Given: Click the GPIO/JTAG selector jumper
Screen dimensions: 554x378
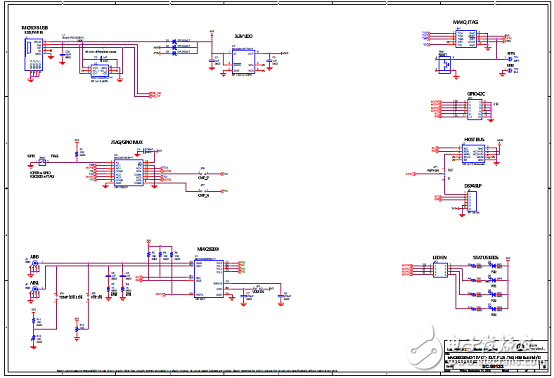Looking at the screenshot, I should point(42,162).
